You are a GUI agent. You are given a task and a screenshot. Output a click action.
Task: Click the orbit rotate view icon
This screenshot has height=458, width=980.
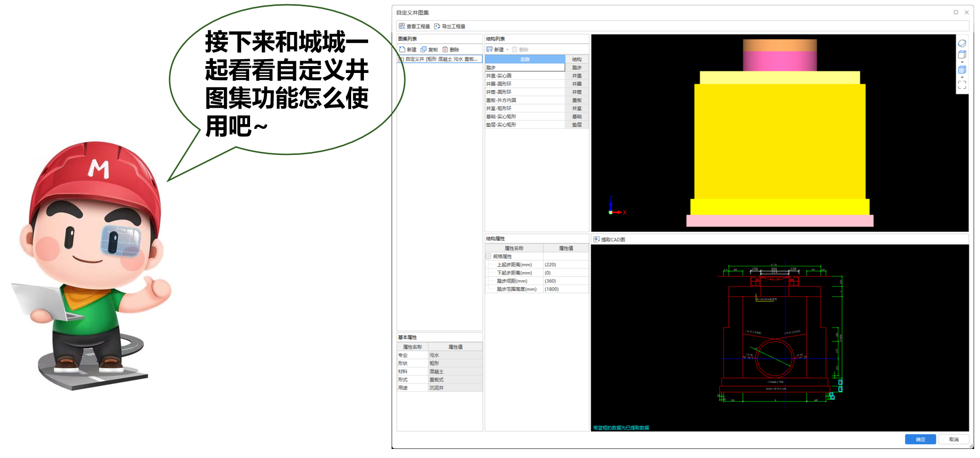pyautogui.click(x=962, y=43)
